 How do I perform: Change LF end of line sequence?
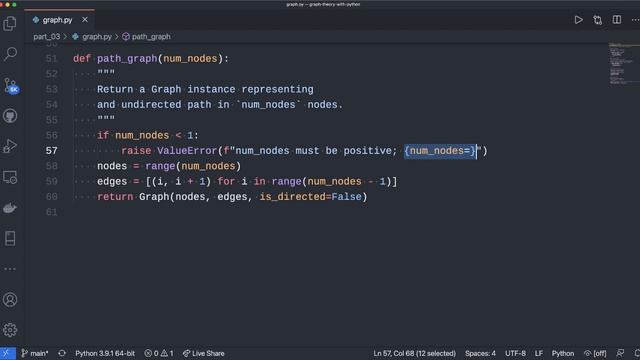tap(539, 353)
